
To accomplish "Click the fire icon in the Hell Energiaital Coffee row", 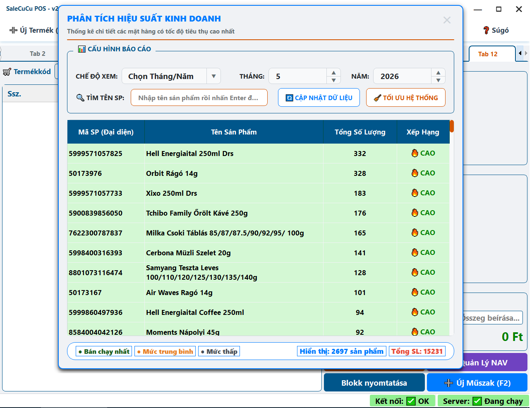I will point(415,312).
